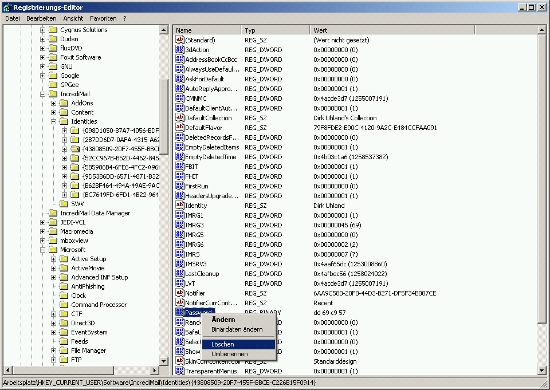The width and height of the screenshot is (550, 390).
Task: Collapse the Microsoft key
Action: (x=42, y=250)
